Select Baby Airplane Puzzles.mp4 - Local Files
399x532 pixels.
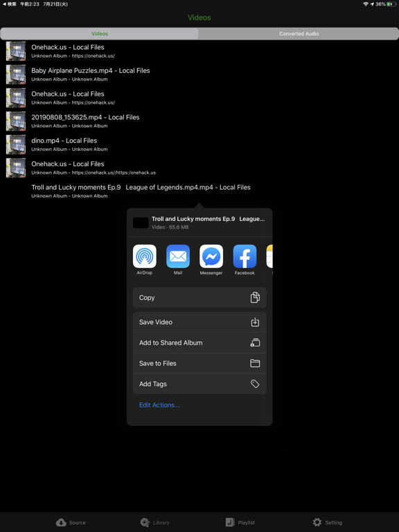pyautogui.click(x=199, y=74)
